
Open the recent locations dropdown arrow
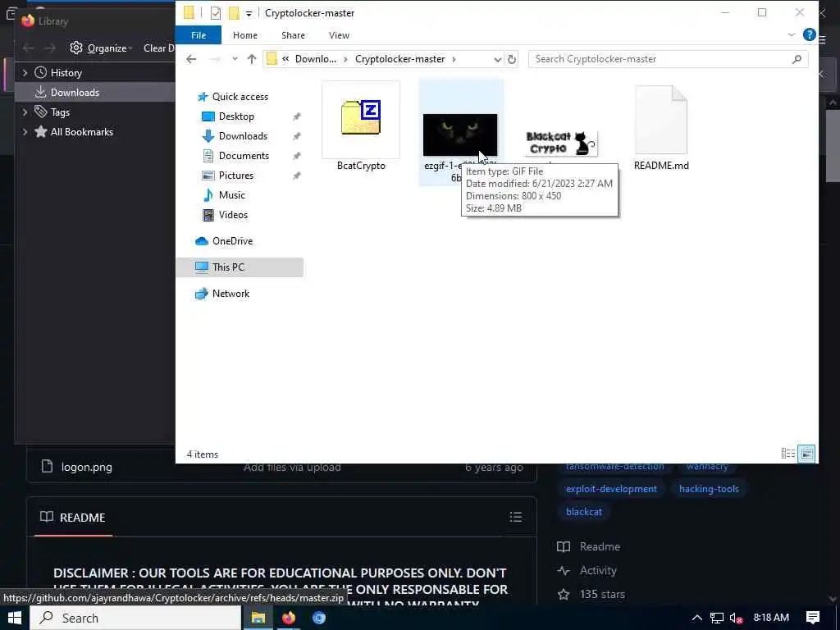235,59
